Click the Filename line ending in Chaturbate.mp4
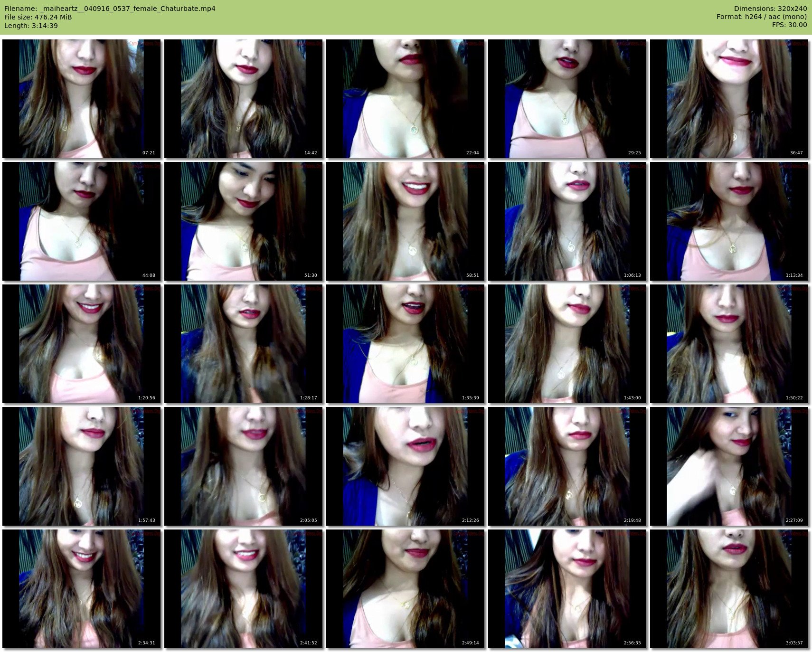This screenshot has height=652, width=812. coord(110,9)
